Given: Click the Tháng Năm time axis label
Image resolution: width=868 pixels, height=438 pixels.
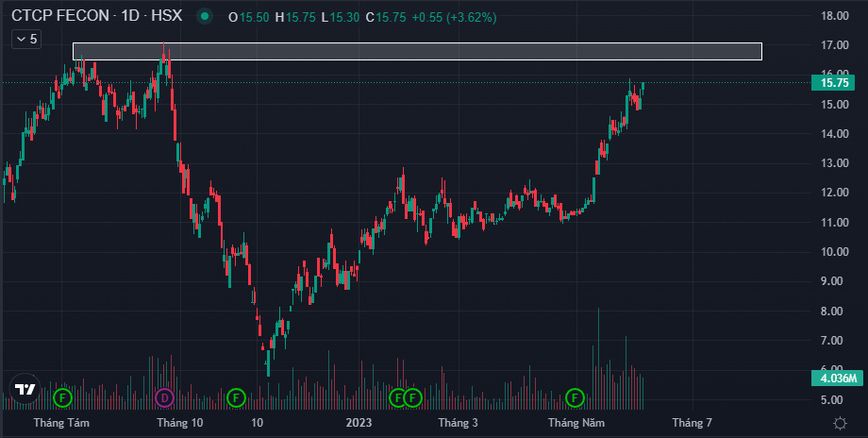Looking at the screenshot, I should 576,423.
